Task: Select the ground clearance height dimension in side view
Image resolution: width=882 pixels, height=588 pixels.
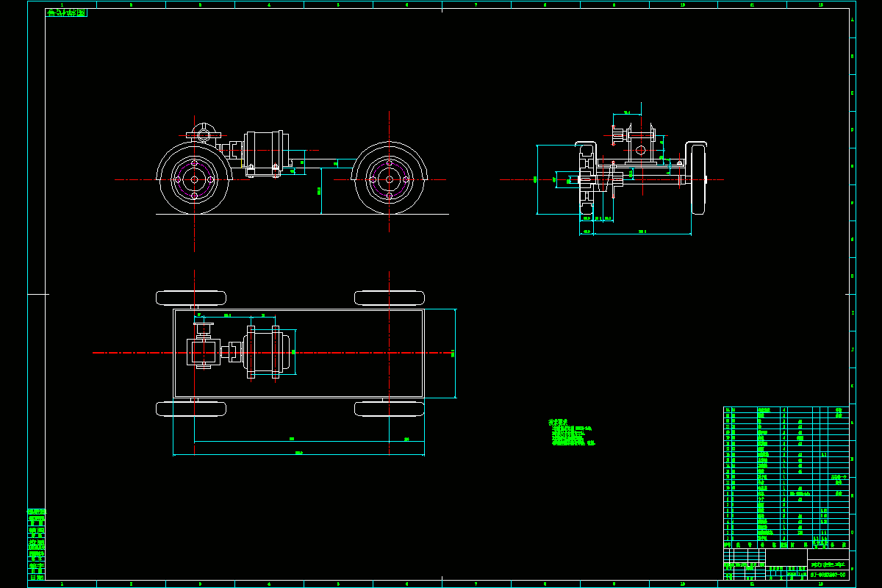Action: [x=320, y=191]
